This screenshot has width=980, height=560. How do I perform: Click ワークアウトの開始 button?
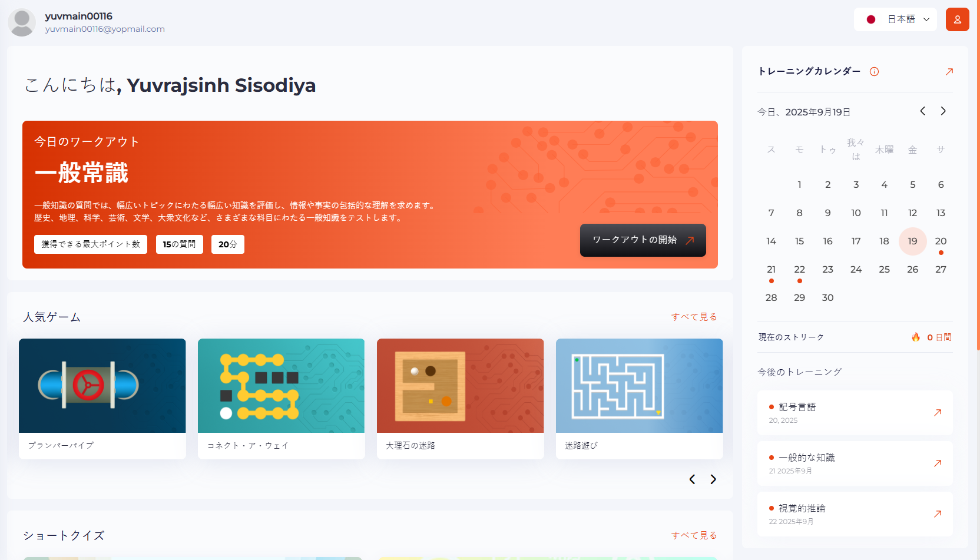[x=643, y=240]
